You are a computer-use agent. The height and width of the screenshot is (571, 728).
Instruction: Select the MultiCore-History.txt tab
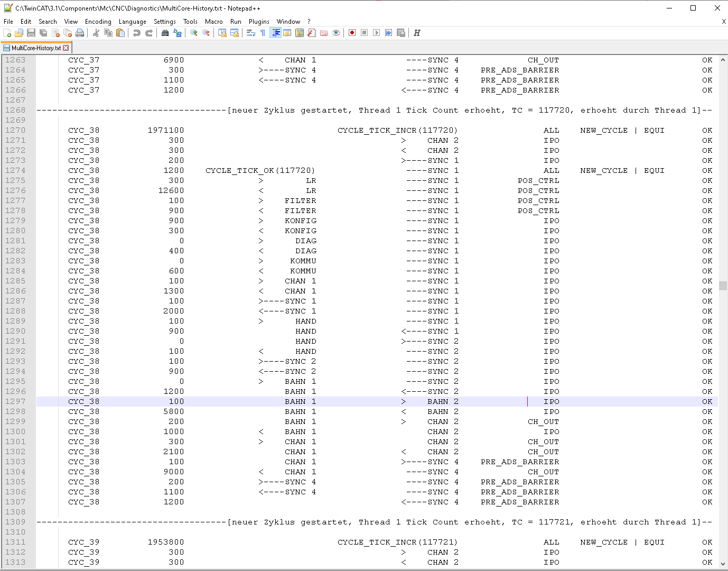click(36, 48)
